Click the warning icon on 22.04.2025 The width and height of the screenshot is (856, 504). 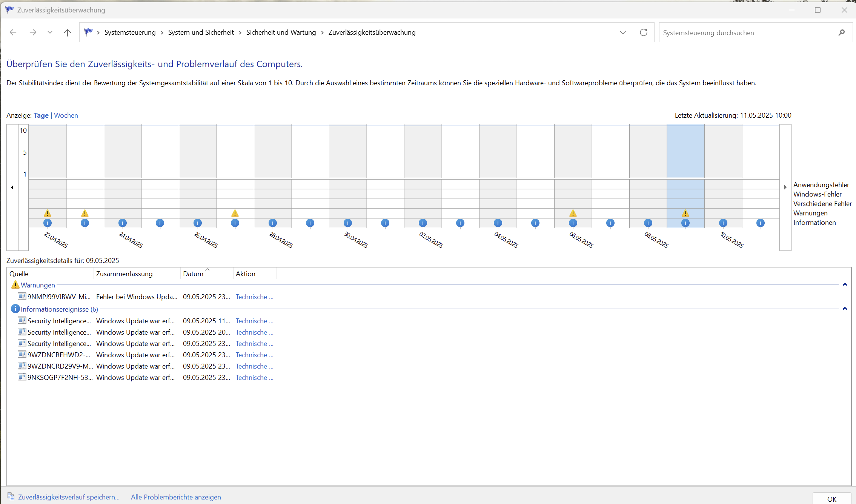click(x=48, y=214)
